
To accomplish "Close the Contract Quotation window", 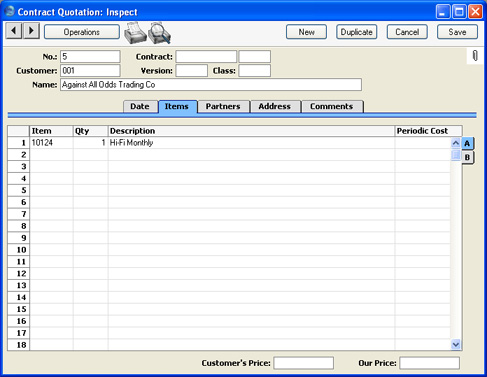I will 475,12.
